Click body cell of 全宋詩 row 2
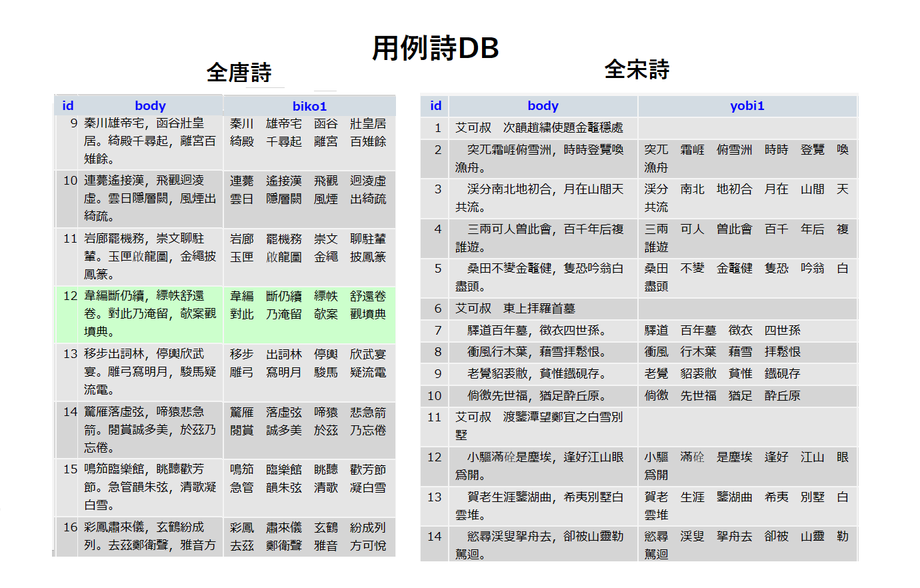This screenshot has height=588, width=920. (x=543, y=159)
